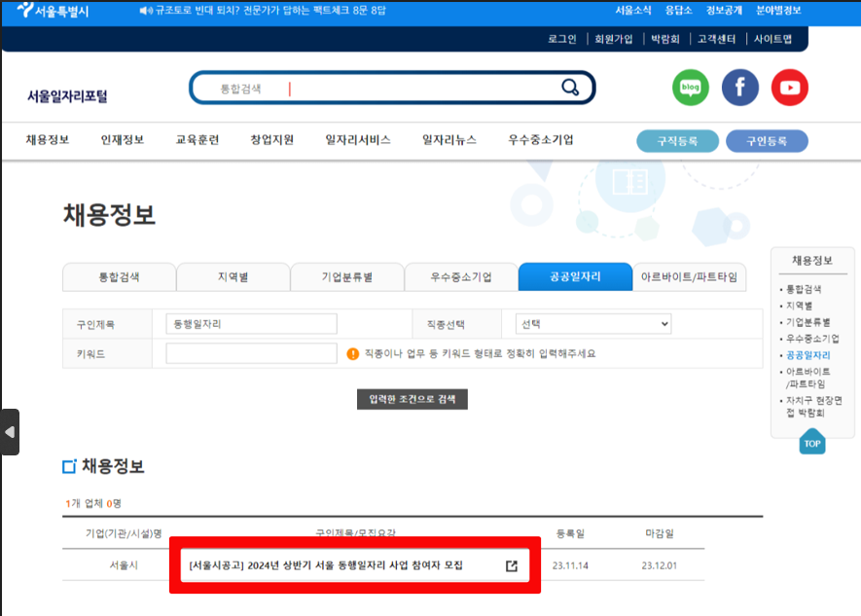Click the 23.11.14 registration date
The width and height of the screenshot is (861, 616).
tap(570, 565)
